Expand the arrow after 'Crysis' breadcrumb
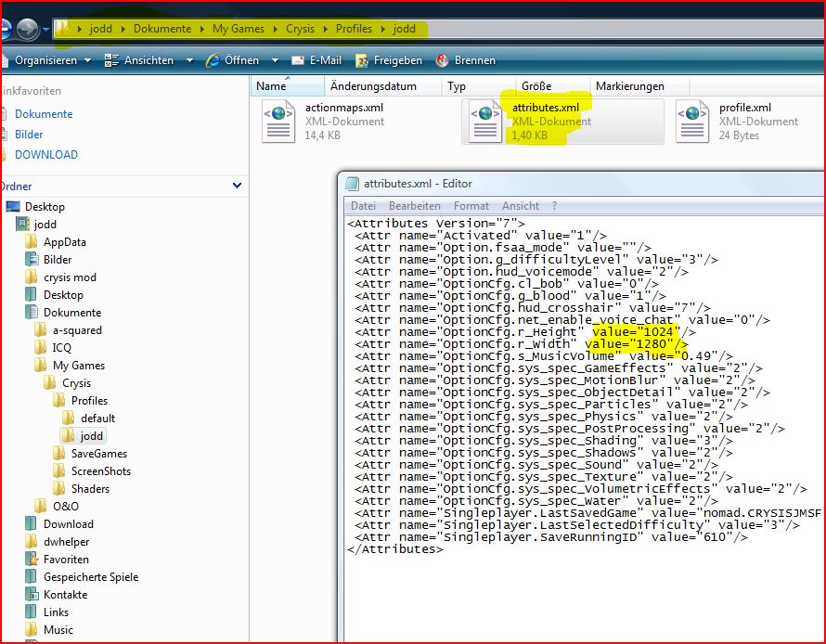The height and width of the screenshot is (644, 826). [x=326, y=30]
